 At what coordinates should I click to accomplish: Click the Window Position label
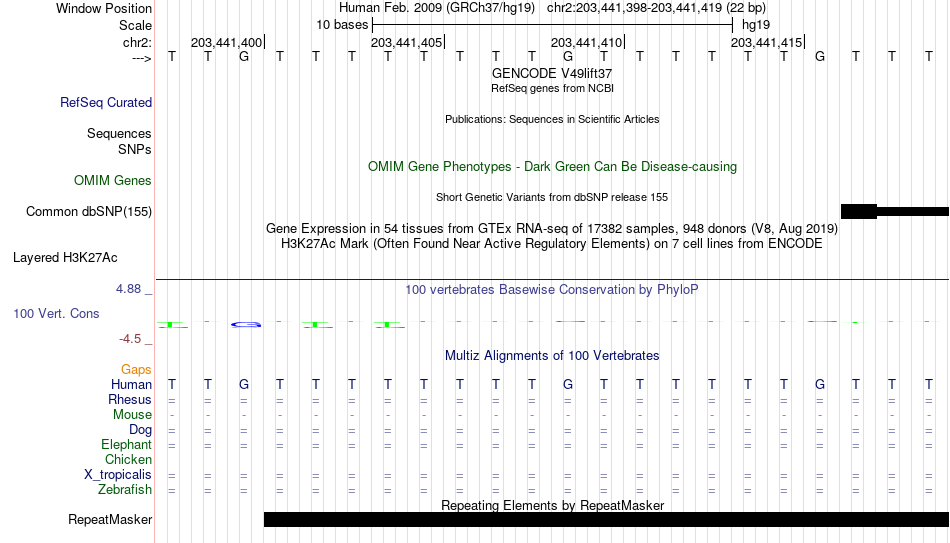[104, 8]
